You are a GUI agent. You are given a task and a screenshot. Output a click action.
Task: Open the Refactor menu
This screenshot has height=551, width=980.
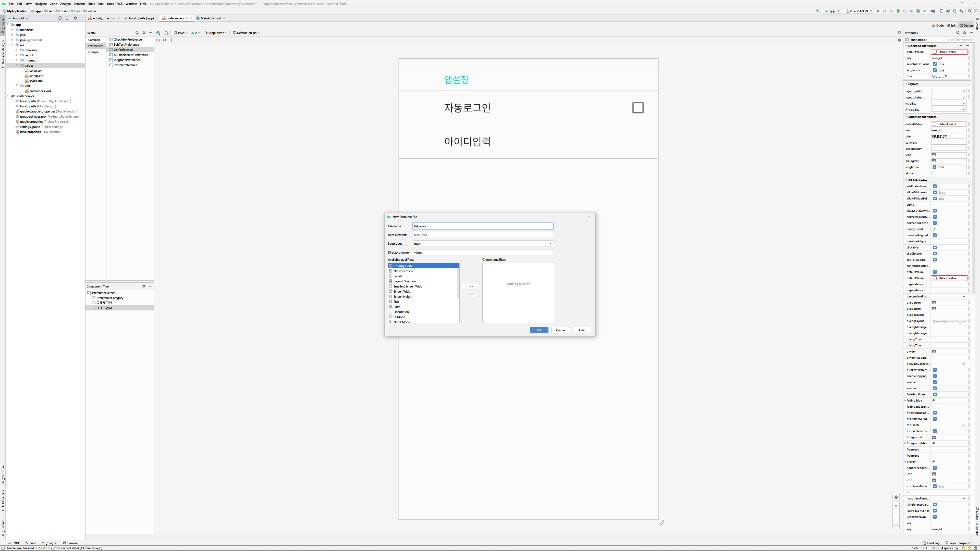(79, 4)
